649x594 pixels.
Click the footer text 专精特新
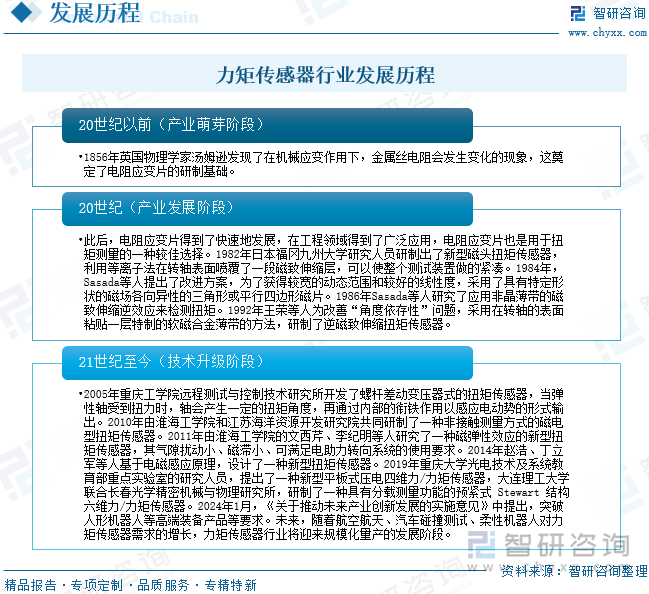pos(231,585)
